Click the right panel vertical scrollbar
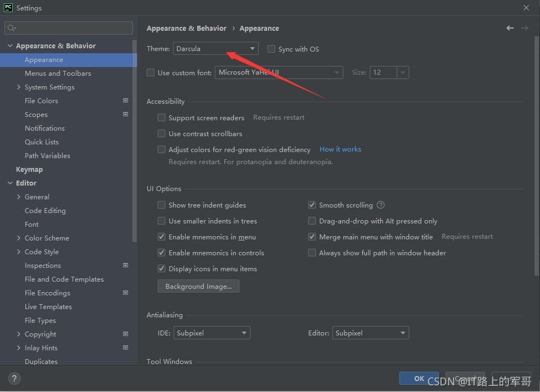Screen dimensions: 540x392 pos(537,155)
